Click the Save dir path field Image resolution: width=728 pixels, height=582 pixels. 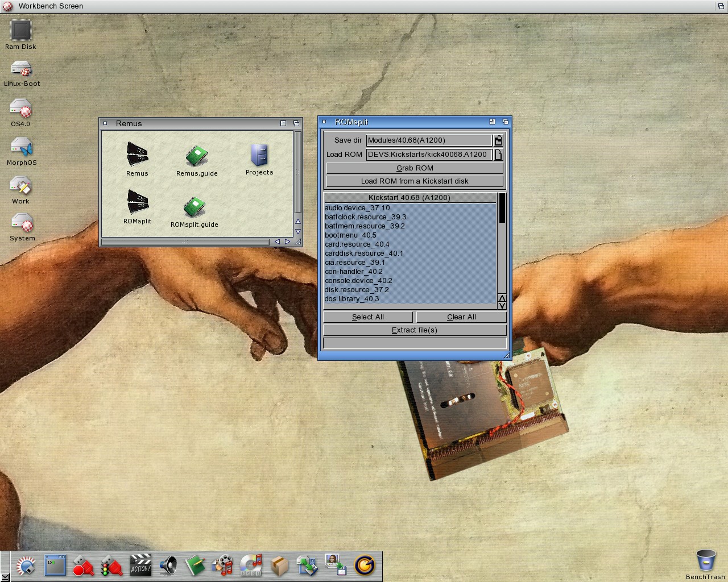[x=429, y=140]
